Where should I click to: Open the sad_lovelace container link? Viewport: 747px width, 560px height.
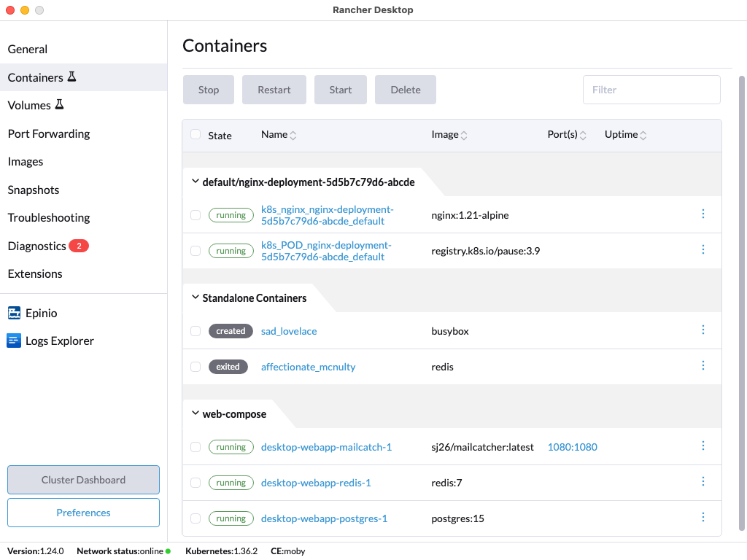[x=289, y=332]
